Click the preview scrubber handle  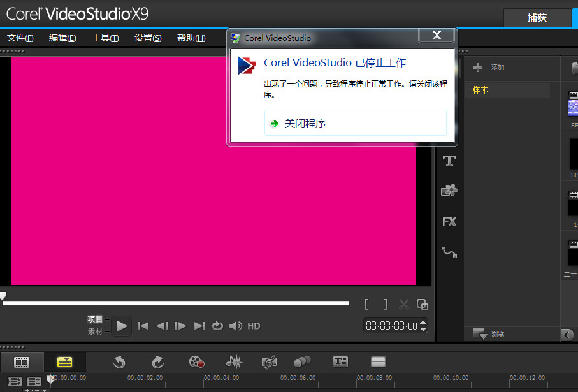3,296
